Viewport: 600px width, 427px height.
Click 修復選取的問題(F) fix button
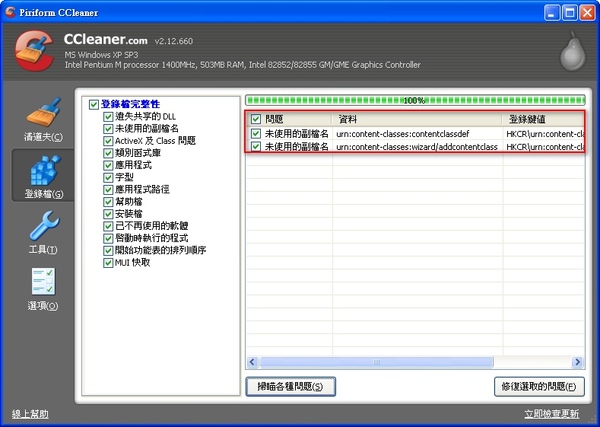539,386
